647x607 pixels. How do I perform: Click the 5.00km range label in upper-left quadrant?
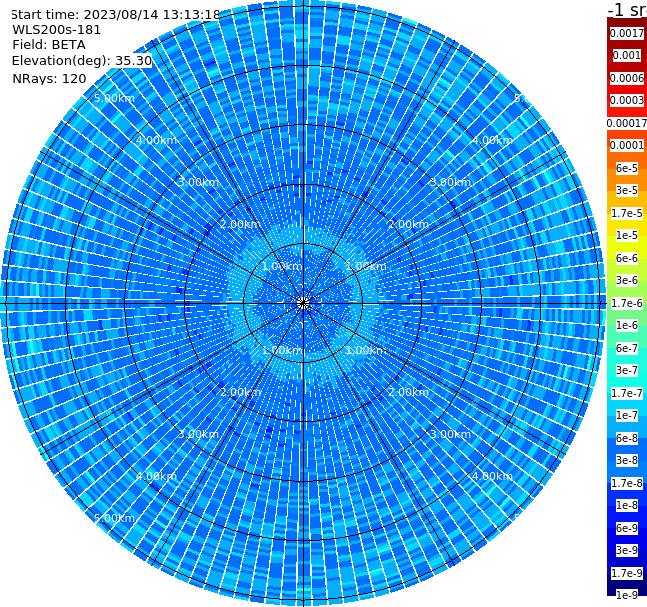click(114, 98)
